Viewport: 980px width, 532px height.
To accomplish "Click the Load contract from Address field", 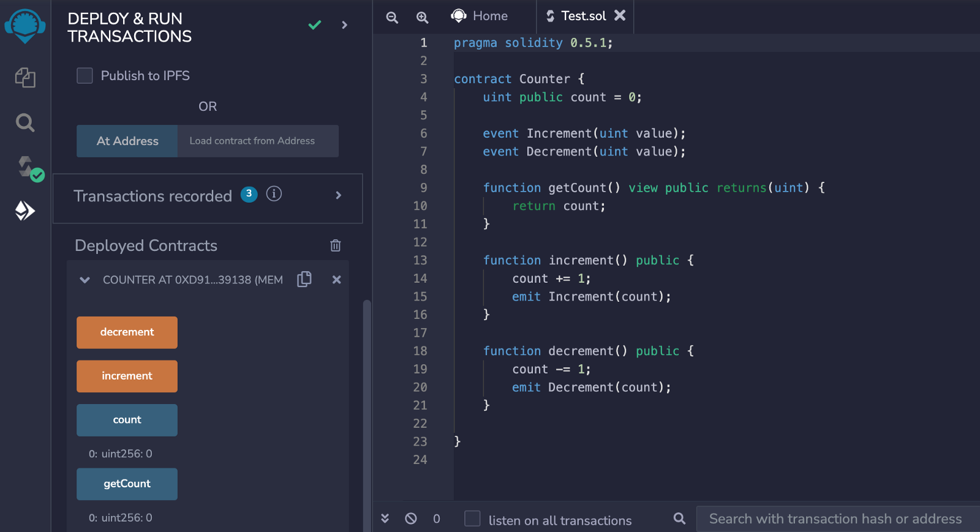I will pyautogui.click(x=257, y=141).
